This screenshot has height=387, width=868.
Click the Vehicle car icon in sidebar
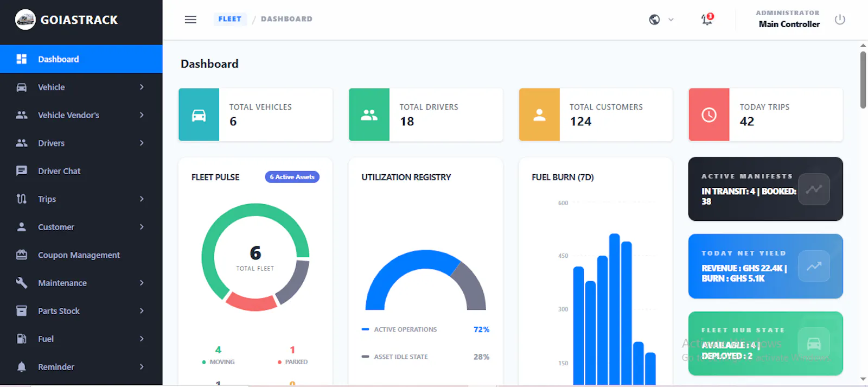click(22, 87)
